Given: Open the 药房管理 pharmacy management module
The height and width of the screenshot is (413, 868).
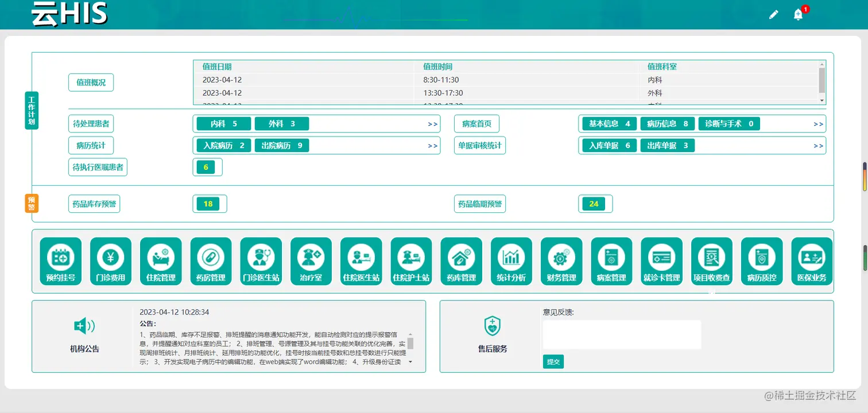Looking at the screenshot, I should 211,262.
